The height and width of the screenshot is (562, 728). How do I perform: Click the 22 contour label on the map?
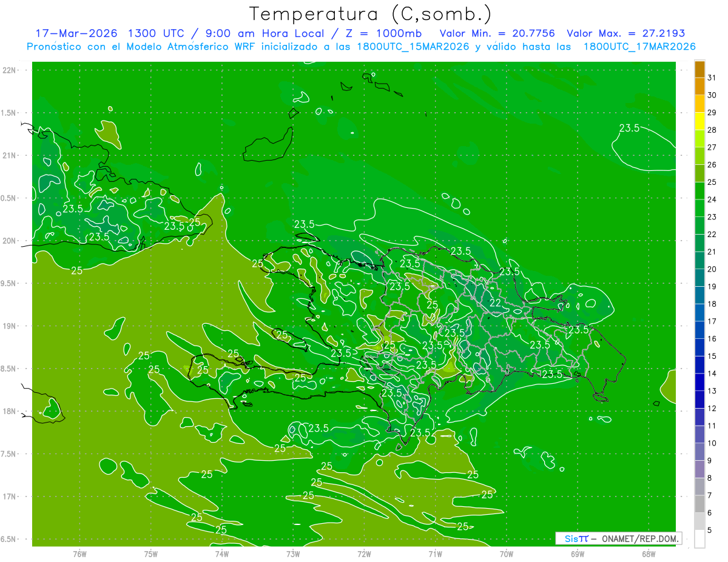click(495, 303)
